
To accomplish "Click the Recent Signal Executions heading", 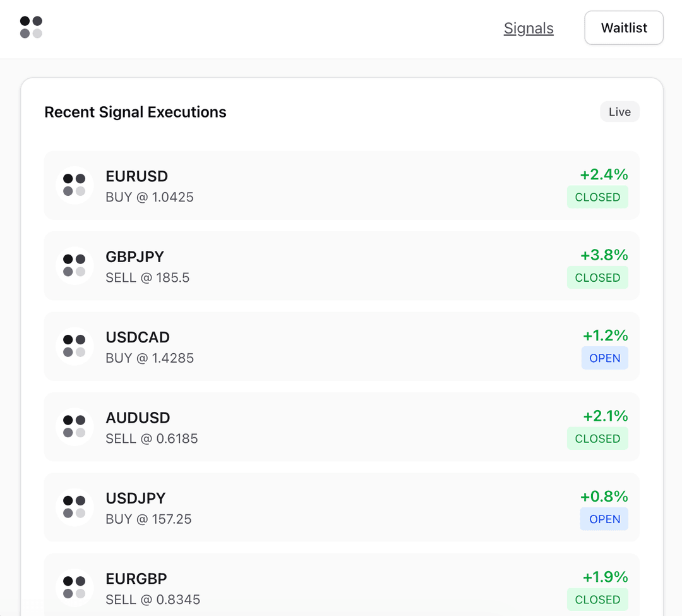I will pyautogui.click(x=135, y=112).
